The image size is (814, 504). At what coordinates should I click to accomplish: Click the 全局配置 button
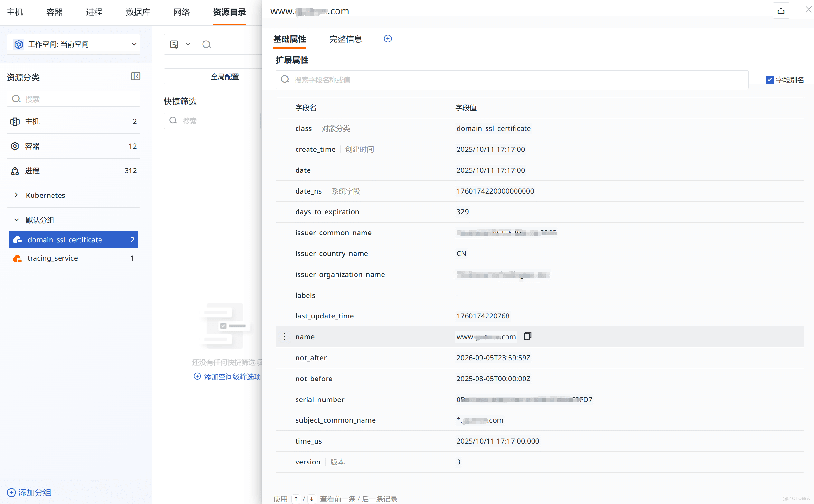point(224,77)
